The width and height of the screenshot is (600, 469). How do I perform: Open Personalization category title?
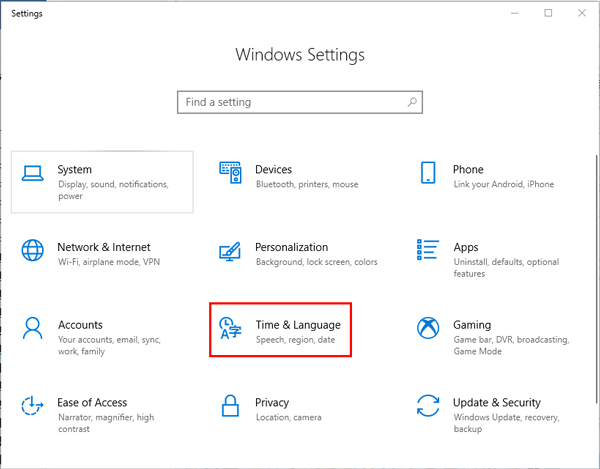292,247
